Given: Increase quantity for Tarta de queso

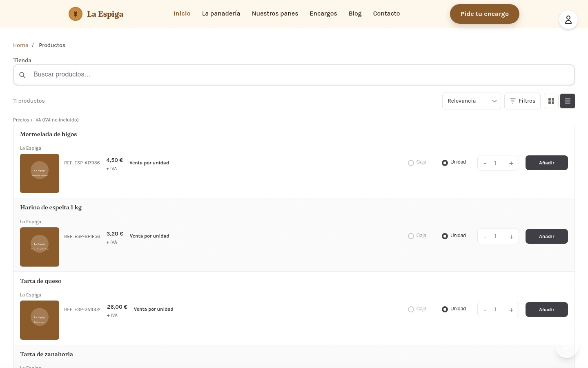Looking at the screenshot, I should [511, 310].
